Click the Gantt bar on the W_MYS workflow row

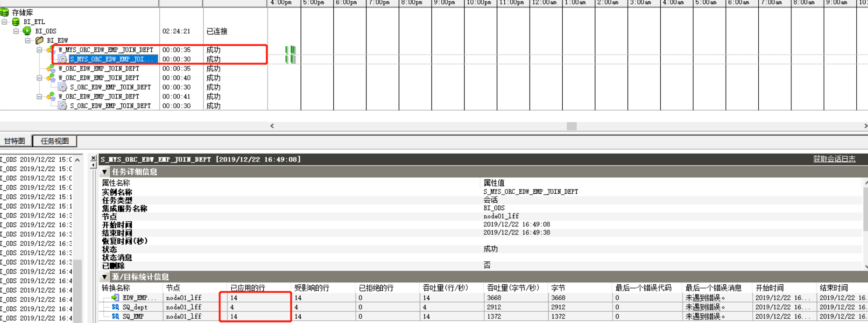290,49
